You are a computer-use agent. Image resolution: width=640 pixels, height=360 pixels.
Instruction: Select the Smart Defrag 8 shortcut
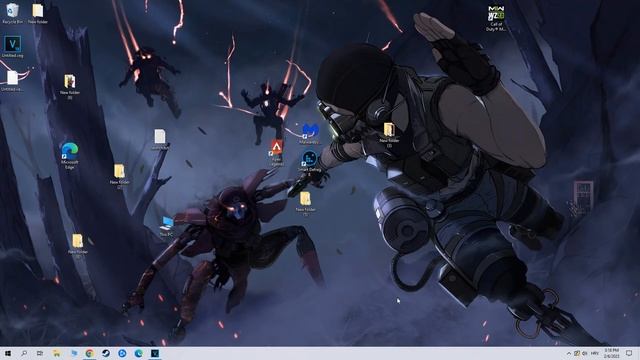(x=309, y=163)
